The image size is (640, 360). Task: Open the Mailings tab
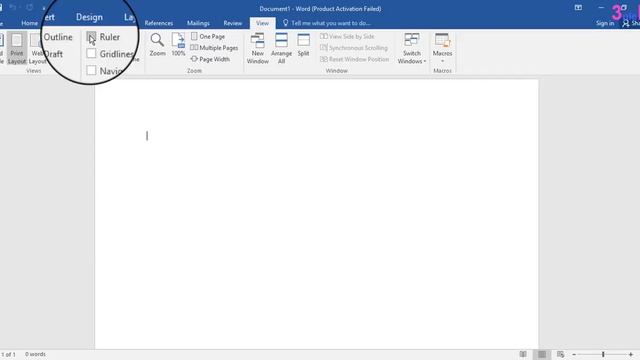[198, 23]
